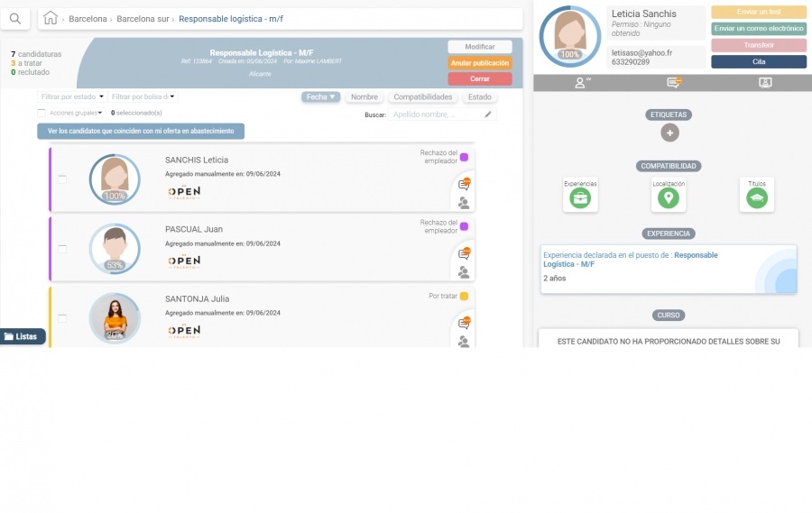Tick the checkbox for SANCHIS Leticia

pyautogui.click(x=62, y=179)
